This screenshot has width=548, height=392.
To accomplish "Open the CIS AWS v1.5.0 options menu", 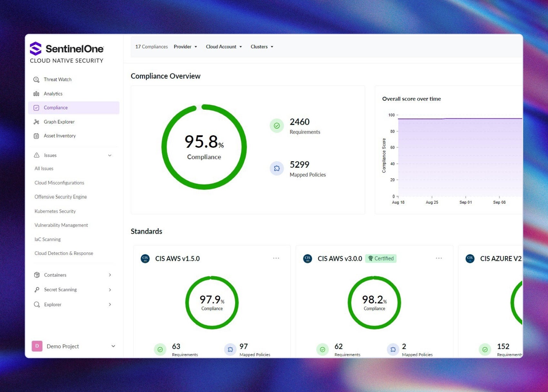I will point(276,258).
